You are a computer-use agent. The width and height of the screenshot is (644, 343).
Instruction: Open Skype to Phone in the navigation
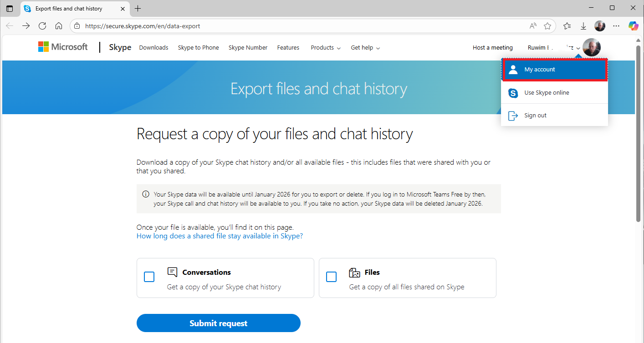(x=198, y=47)
